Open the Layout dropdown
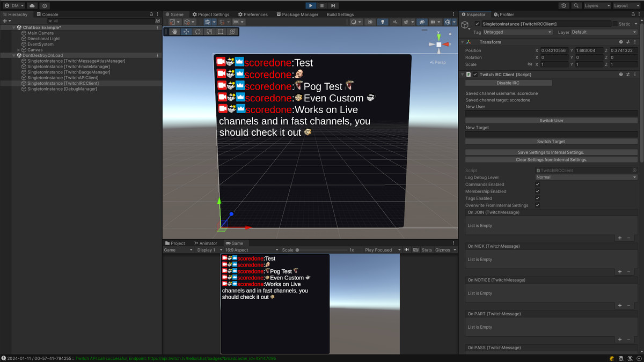Viewport: 644px width, 362px height. point(627,5)
